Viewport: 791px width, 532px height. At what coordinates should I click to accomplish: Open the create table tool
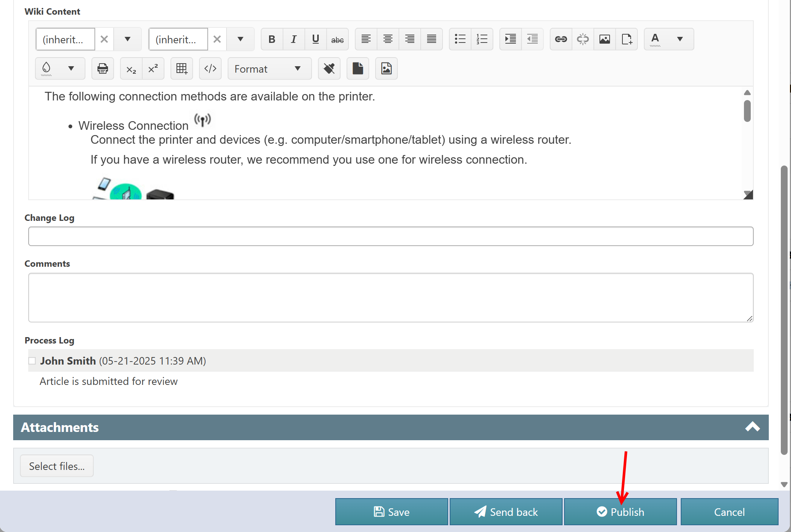pos(181,68)
